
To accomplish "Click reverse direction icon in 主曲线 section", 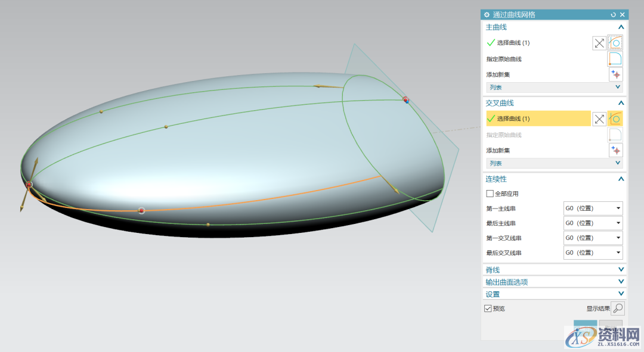I will pos(599,43).
